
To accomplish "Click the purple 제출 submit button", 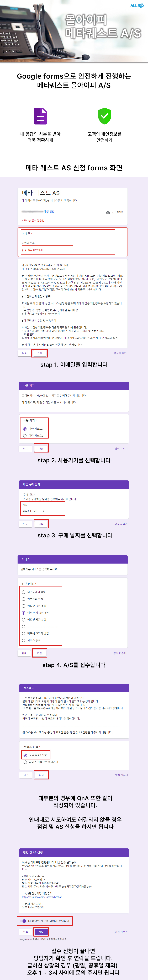I will pos(41,932).
